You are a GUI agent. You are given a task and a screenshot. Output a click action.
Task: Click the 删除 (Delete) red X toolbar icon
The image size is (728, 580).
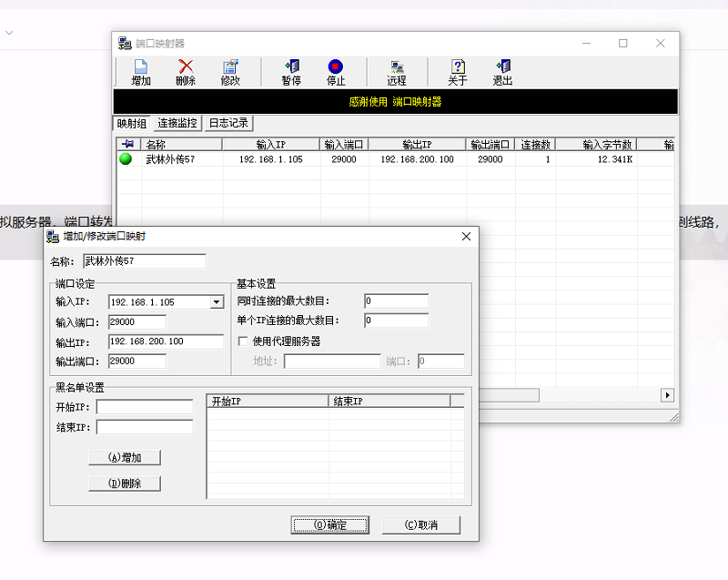[186, 73]
